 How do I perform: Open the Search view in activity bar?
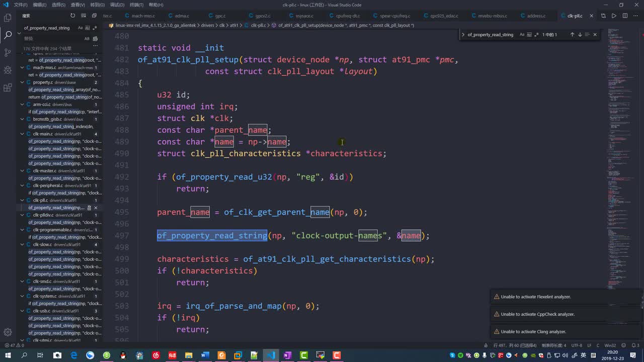(8, 35)
